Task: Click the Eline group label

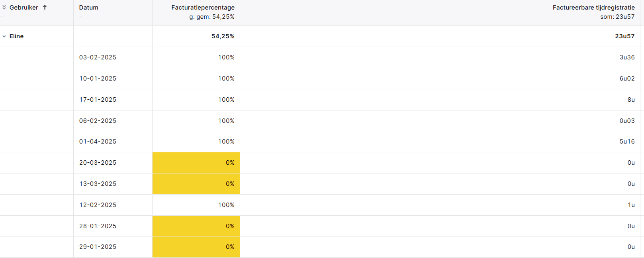Action: pyautogui.click(x=16, y=36)
